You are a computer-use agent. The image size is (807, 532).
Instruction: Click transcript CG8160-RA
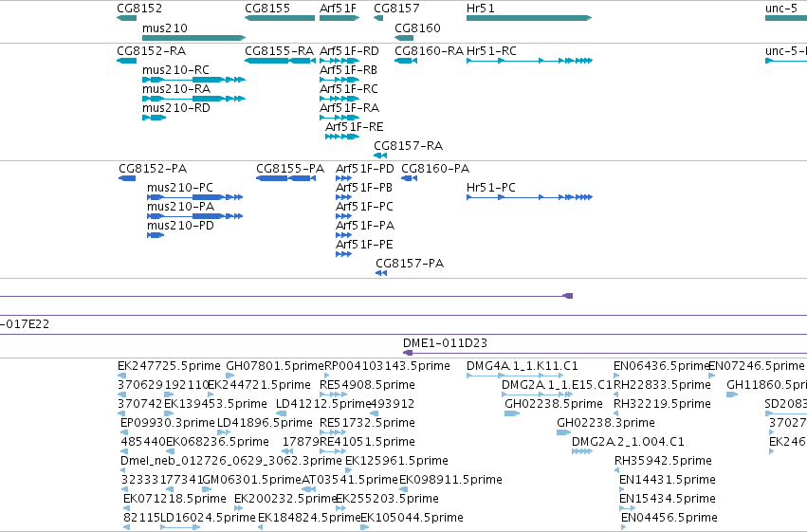tap(430, 51)
